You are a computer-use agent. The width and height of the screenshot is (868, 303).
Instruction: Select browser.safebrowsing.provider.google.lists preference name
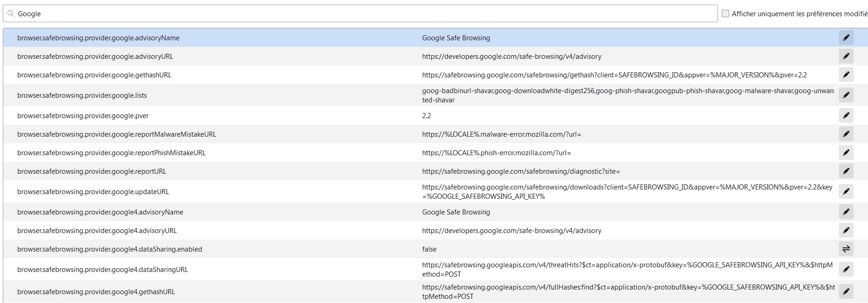[82, 95]
